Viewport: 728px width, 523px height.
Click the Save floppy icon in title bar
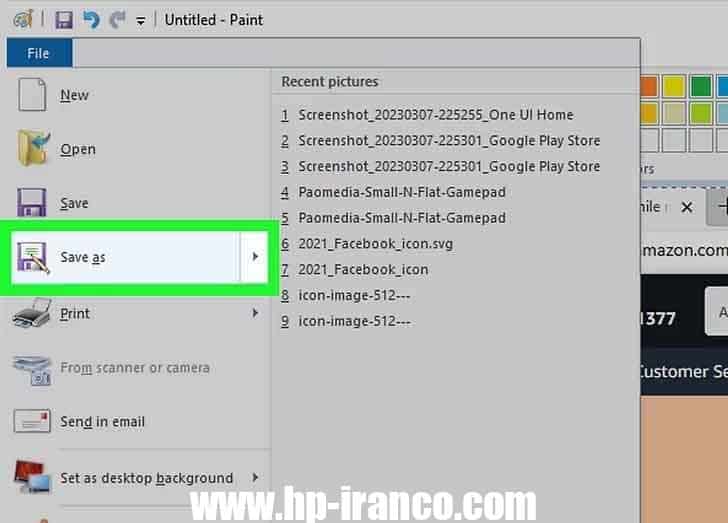pyautogui.click(x=64, y=20)
